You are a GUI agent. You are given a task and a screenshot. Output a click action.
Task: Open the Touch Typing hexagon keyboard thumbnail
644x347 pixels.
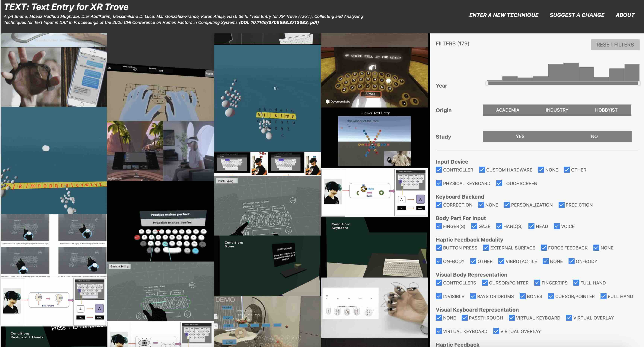click(x=267, y=206)
